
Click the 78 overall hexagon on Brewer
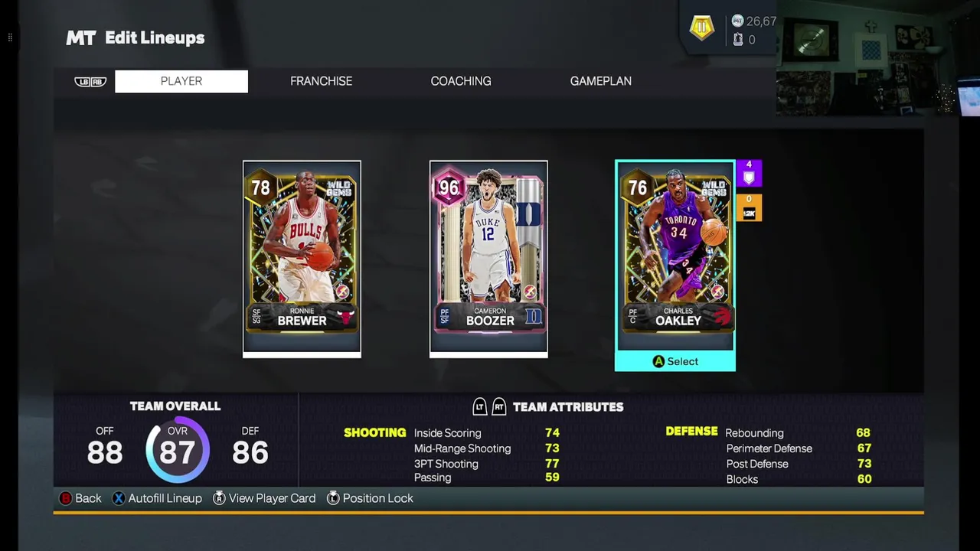260,187
